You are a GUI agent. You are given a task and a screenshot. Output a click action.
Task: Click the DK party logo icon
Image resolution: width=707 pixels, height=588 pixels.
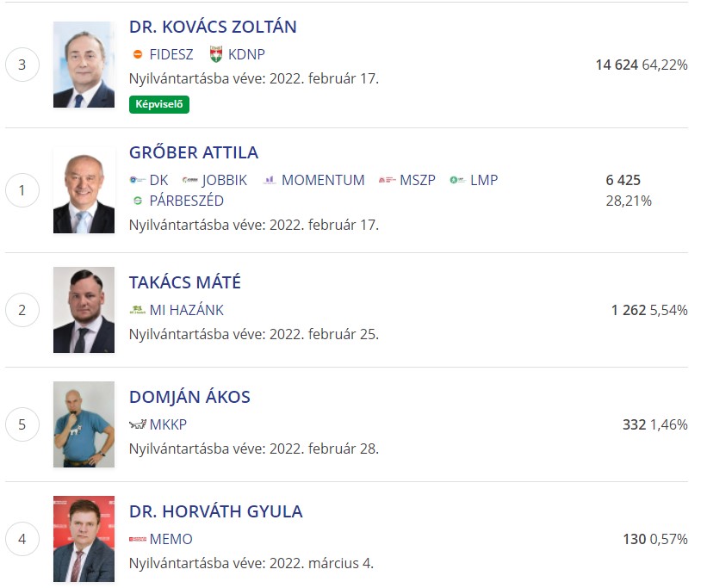[137, 180]
